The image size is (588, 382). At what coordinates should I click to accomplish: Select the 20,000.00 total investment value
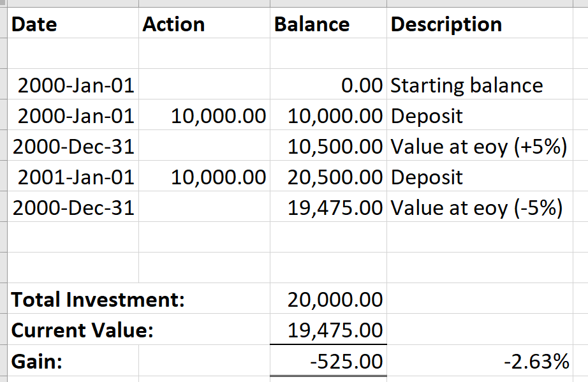coord(328,299)
